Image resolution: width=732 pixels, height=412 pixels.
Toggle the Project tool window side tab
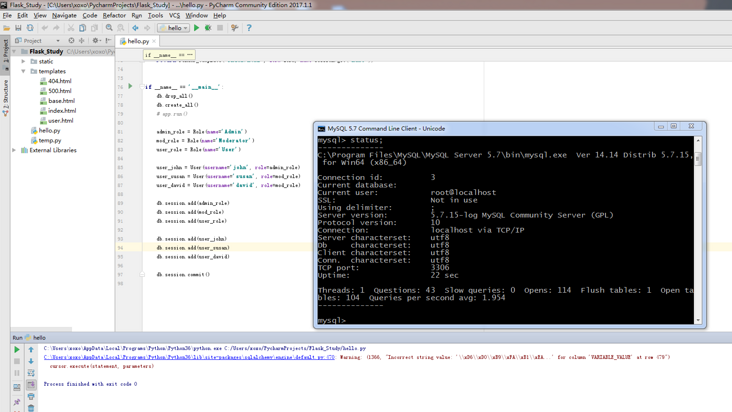5,50
